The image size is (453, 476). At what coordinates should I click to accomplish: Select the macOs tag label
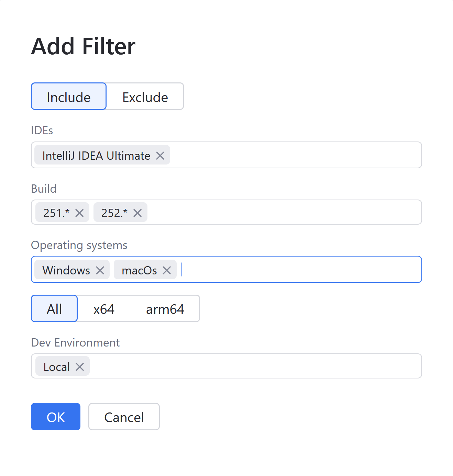tap(139, 270)
